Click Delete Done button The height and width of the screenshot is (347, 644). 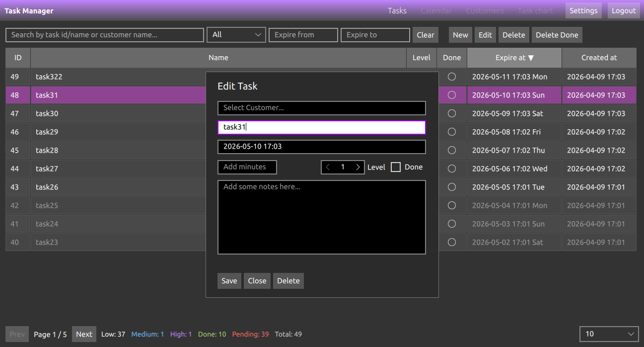pyautogui.click(x=557, y=35)
